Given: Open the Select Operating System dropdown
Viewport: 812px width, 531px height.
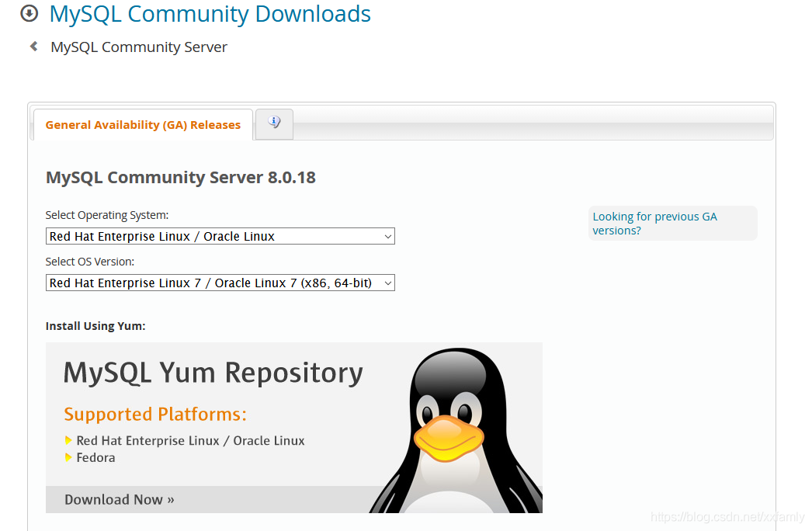Looking at the screenshot, I should click(x=220, y=236).
